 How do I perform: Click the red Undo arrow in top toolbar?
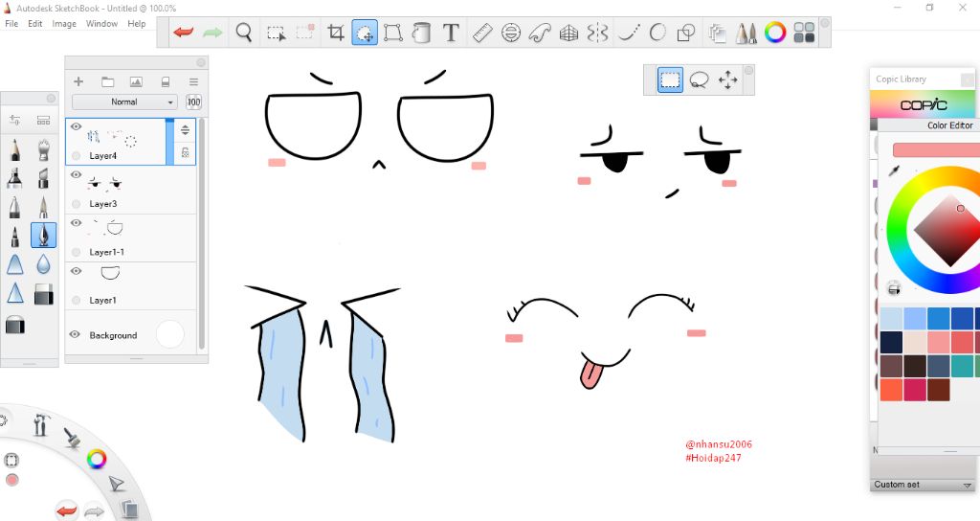click(183, 32)
